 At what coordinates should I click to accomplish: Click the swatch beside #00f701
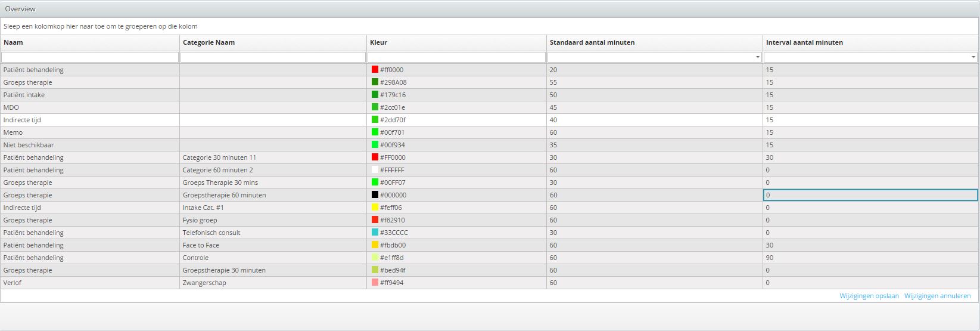pos(375,132)
